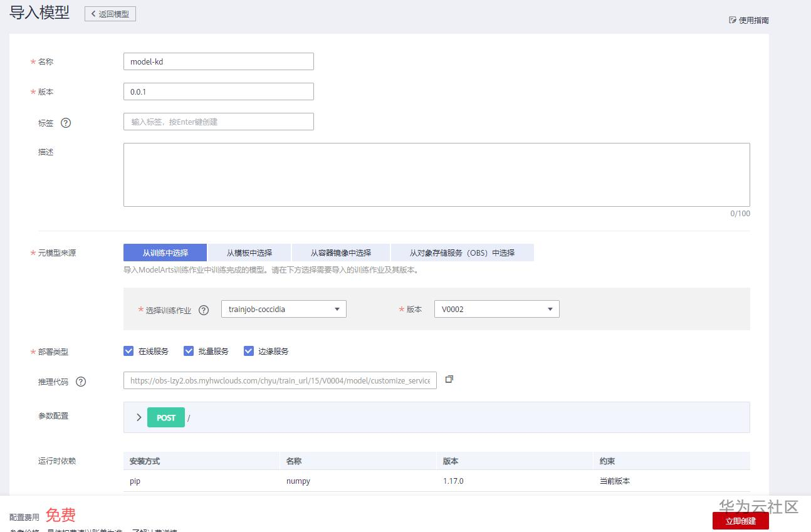Click the red 立即创建 button
Screen dimensions: 811x532
tap(740, 521)
